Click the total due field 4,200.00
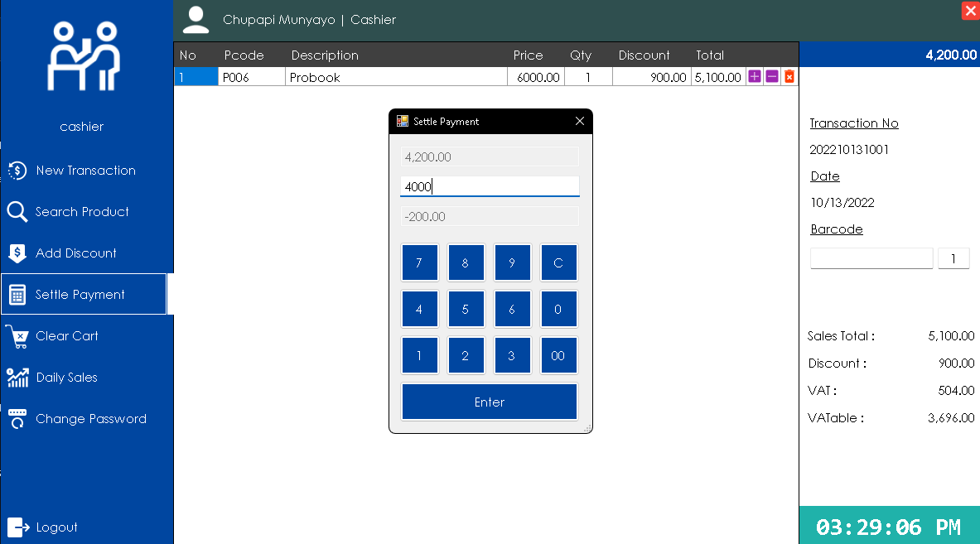 (x=490, y=156)
